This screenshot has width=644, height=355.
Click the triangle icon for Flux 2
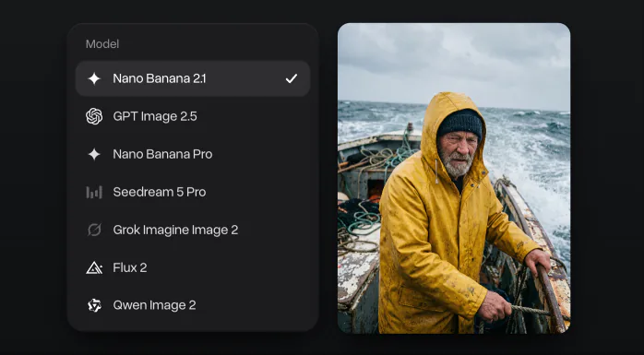point(94,267)
